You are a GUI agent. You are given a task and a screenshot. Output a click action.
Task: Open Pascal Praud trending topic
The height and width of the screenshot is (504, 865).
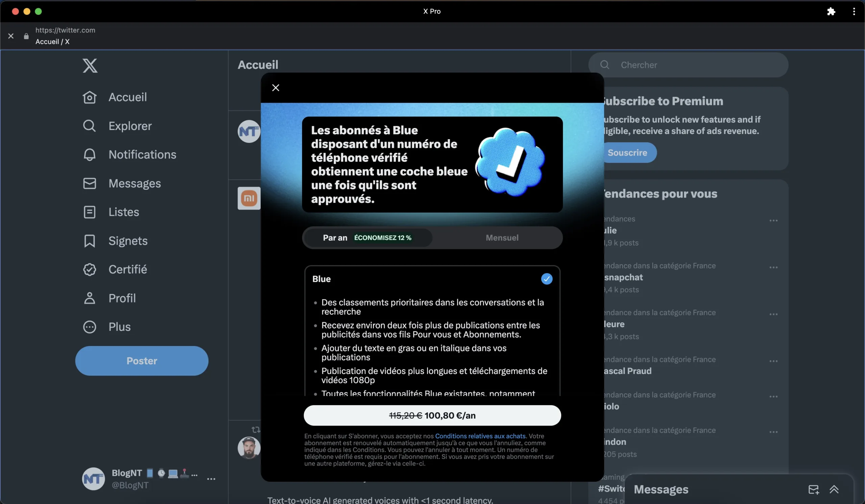[627, 371]
